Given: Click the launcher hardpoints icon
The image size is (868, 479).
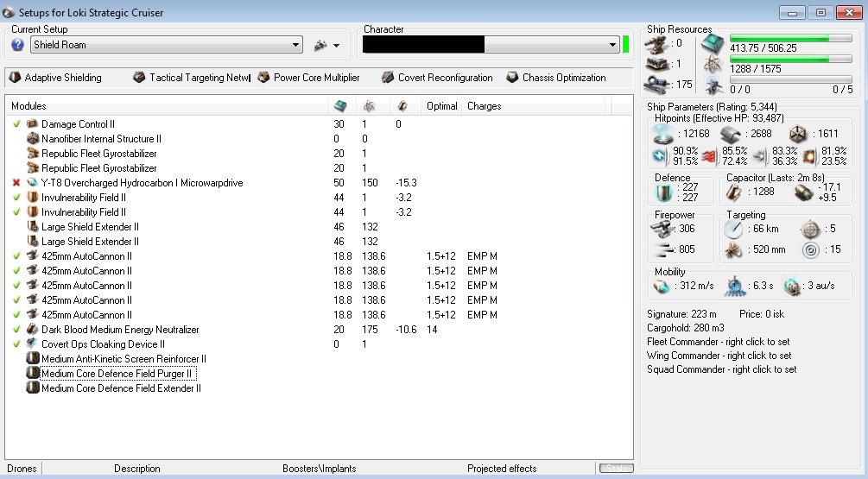Looking at the screenshot, I should [657, 65].
